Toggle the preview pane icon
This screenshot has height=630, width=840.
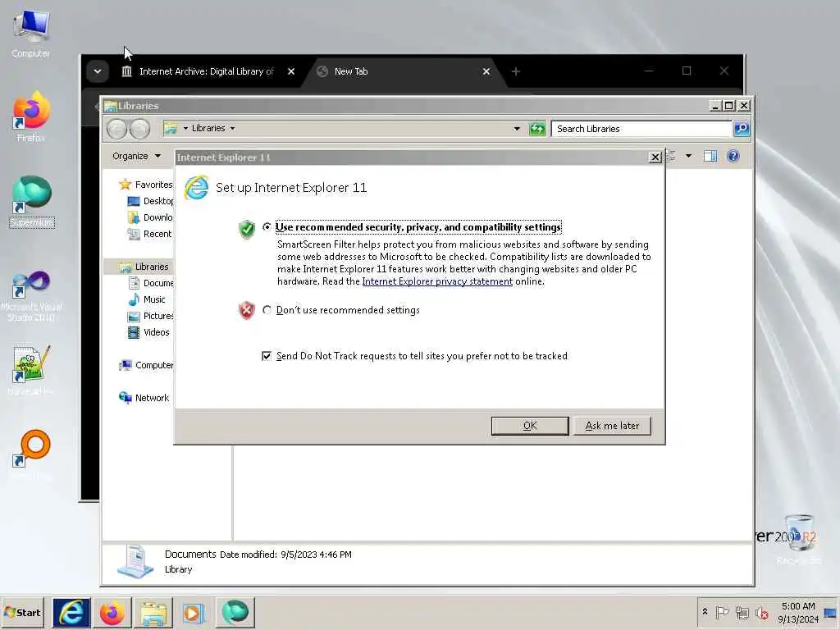pos(710,157)
